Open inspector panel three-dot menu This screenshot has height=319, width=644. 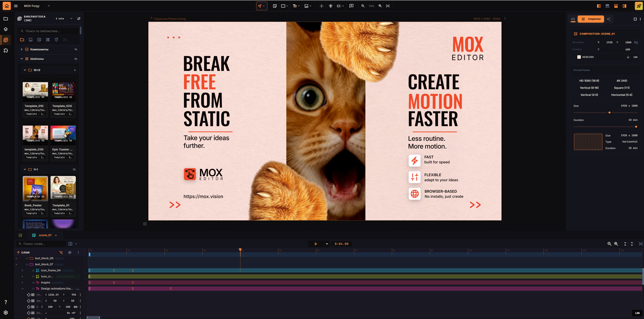pos(640,19)
